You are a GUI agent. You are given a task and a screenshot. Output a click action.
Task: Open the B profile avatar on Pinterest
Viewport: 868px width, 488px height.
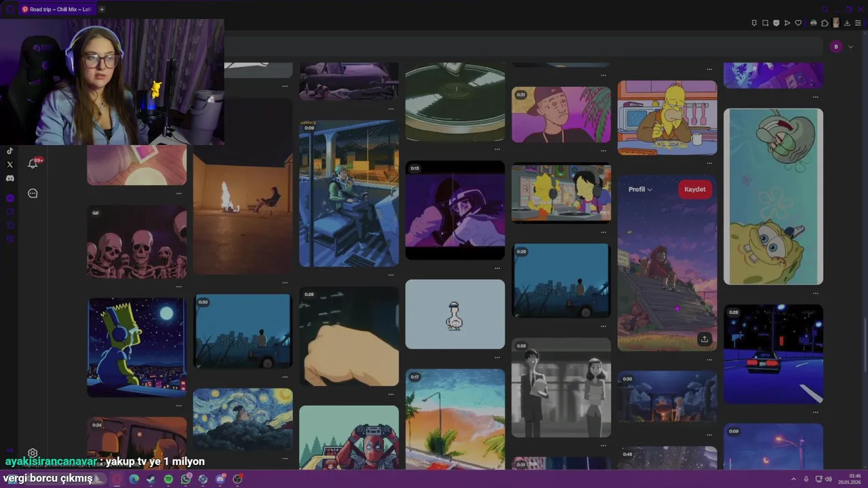pyautogui.click(x=836, y=47)
